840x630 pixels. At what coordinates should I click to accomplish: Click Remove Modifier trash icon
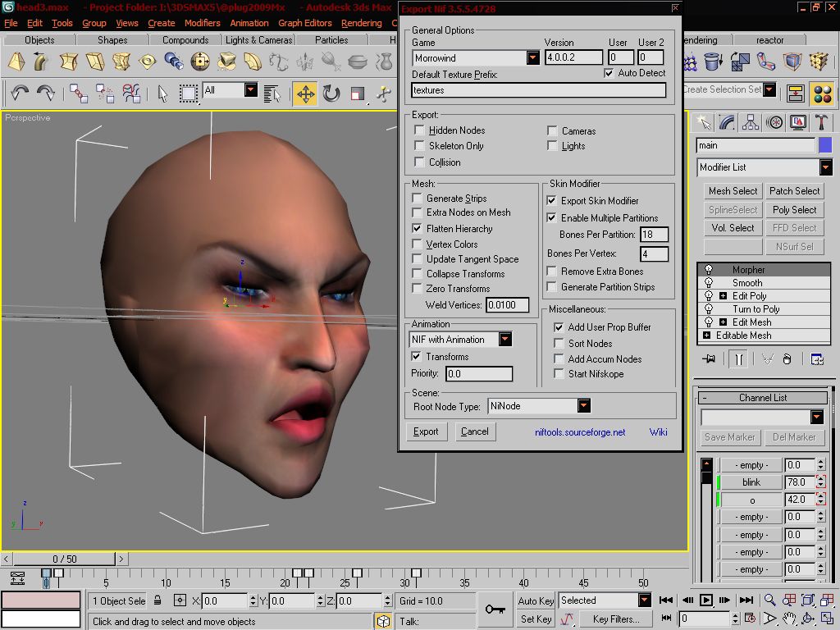coord(787,359)
